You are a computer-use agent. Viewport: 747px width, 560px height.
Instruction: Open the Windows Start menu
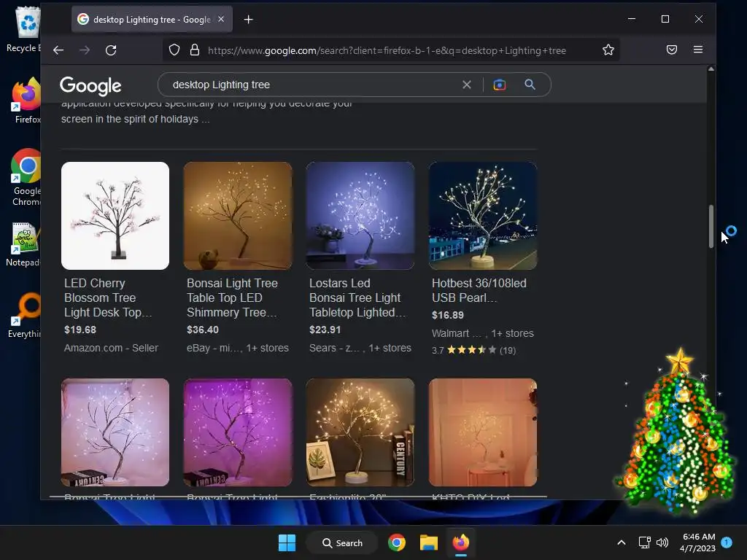click(x=287, y=542)
